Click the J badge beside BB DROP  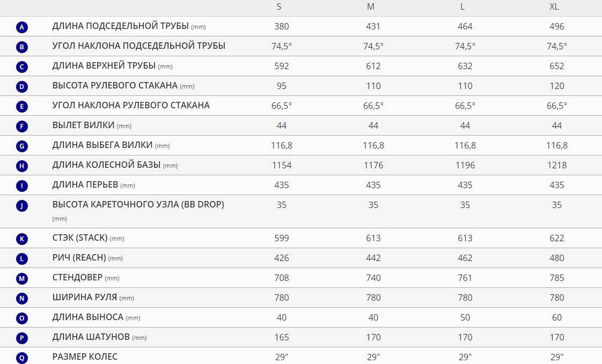22,206
